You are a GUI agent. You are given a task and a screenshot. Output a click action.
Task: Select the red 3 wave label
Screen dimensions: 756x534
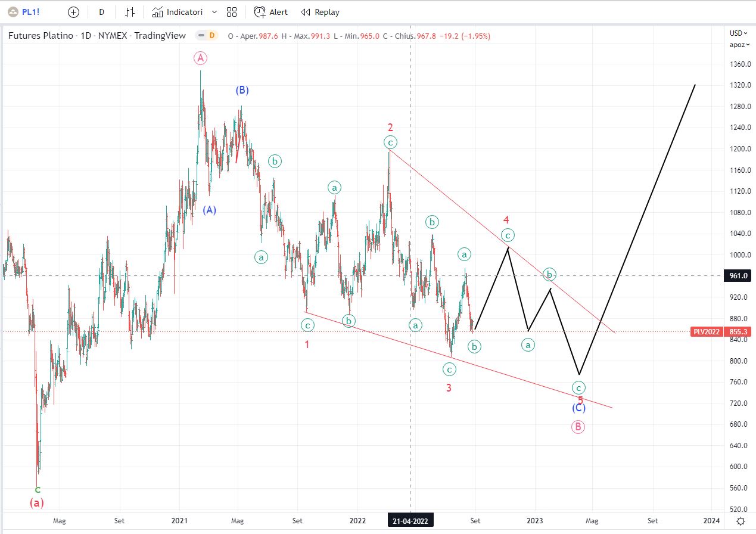pos(449,388)
